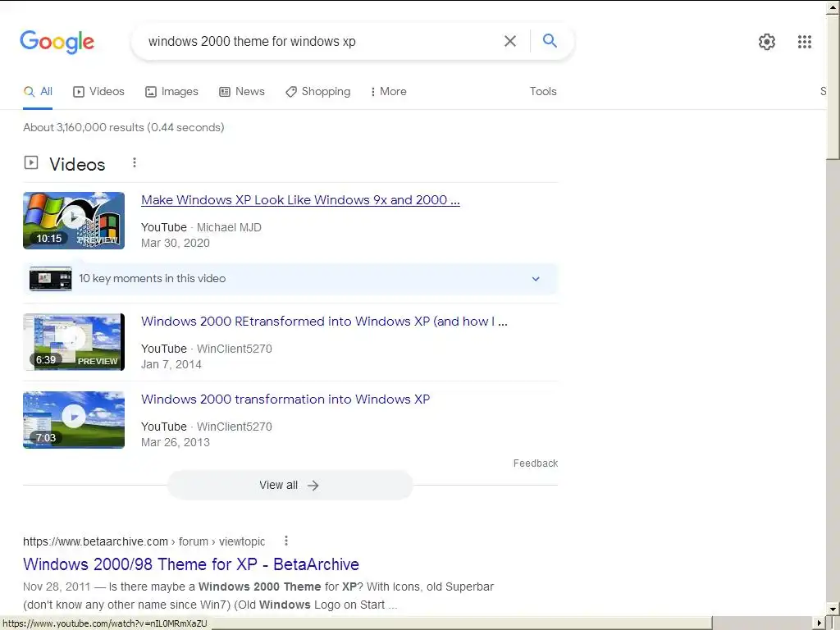Click the horizontal scrollbar right arrow
The image size is (840, 630).
819,623
